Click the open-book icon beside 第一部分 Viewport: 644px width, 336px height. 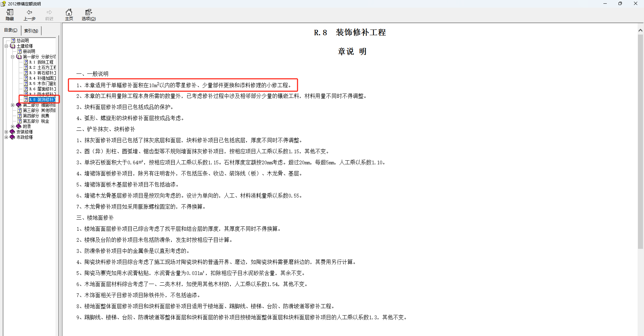click(x=19, y=57)
